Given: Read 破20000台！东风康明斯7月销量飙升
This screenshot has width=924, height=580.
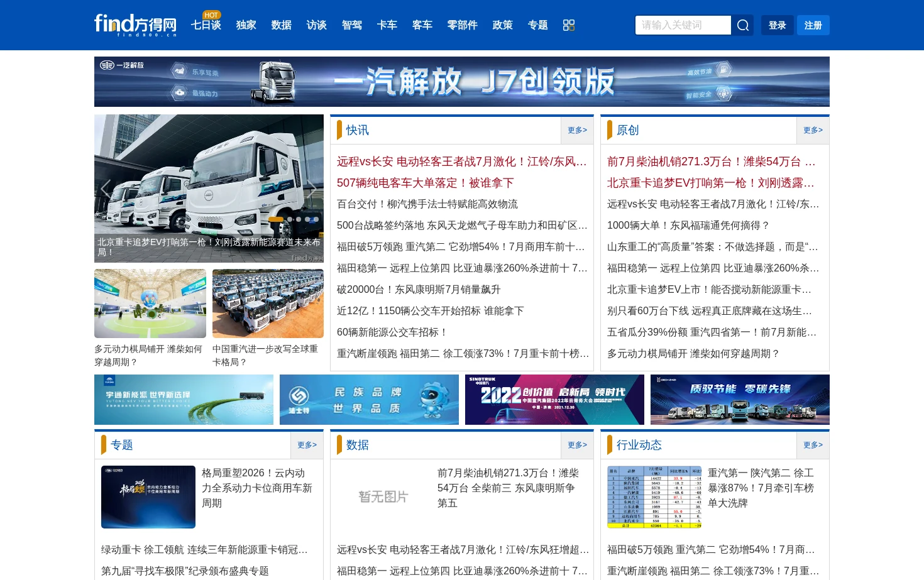Looking at the screenshot, I should (x=419, y=290).
